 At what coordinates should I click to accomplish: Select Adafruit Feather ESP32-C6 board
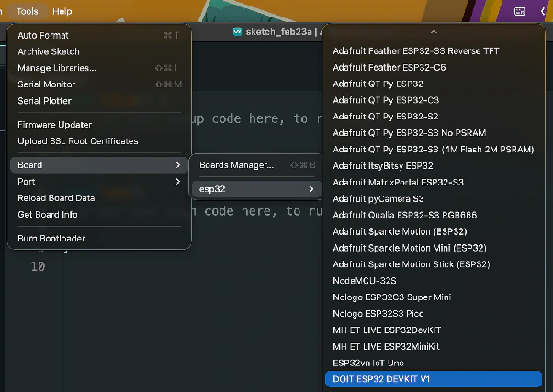pos(434,67)
